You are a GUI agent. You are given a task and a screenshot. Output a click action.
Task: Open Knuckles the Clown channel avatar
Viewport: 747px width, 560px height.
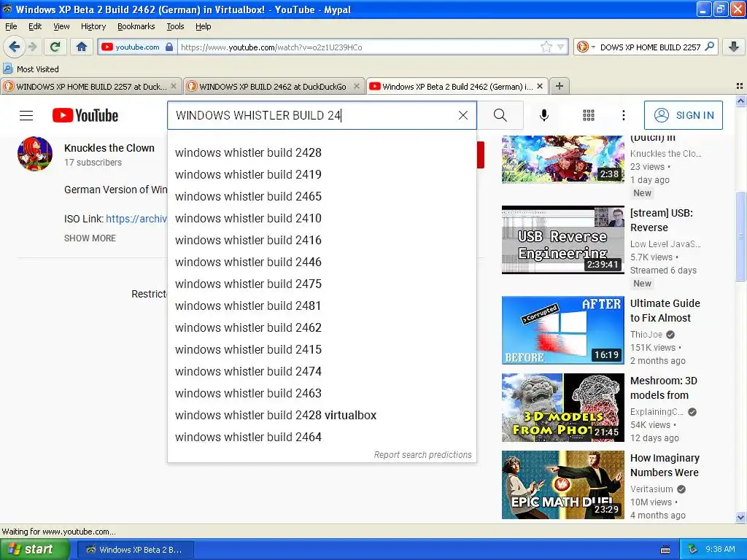pyautogui.click(x=35, y=153)
